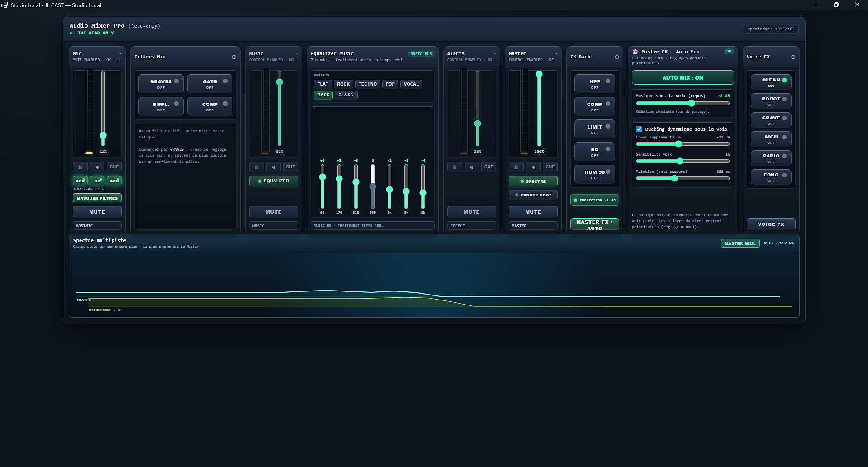Click the link icon under the Mic fader
The height and width of the screenshot is (467, 868).
[x=80, y=167]
